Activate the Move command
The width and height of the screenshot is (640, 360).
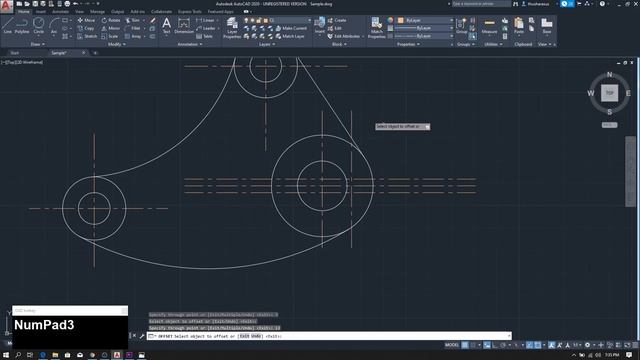(x=86, y=20)
